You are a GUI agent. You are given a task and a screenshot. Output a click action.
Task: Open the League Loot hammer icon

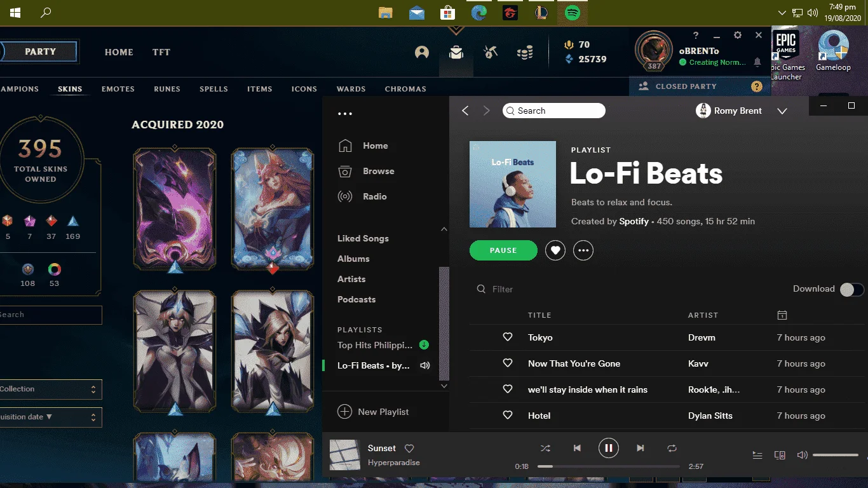(x=490, y=53)
